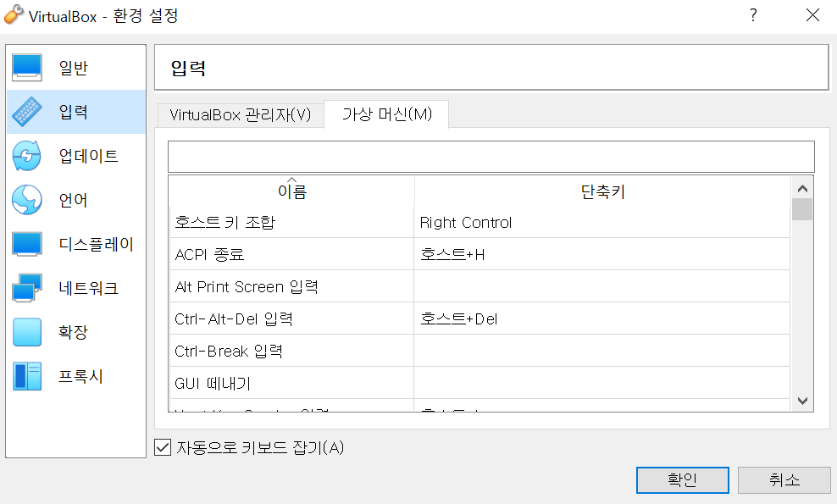837x504 pixels.
Task: Click the 업데이트 refresh icon in sidebar
Action: [27, 155]
